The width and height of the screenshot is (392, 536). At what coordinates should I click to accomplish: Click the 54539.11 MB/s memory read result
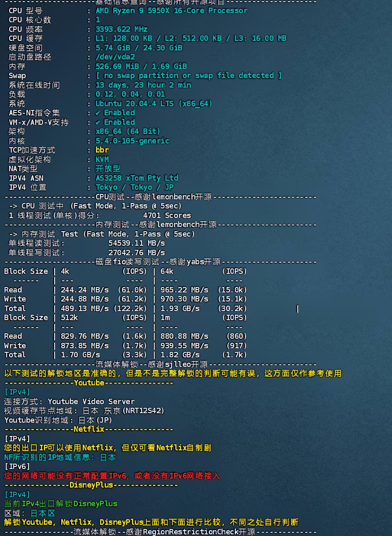tap(136, 244)
